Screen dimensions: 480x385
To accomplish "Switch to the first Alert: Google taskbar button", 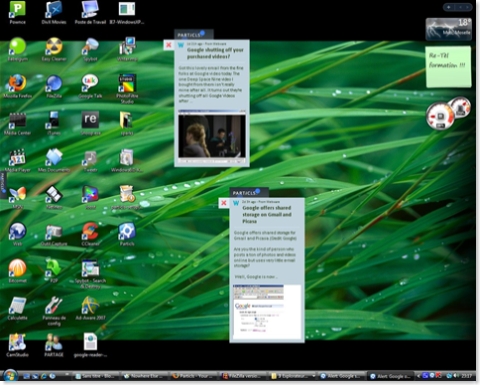I will tap(342, 376).
